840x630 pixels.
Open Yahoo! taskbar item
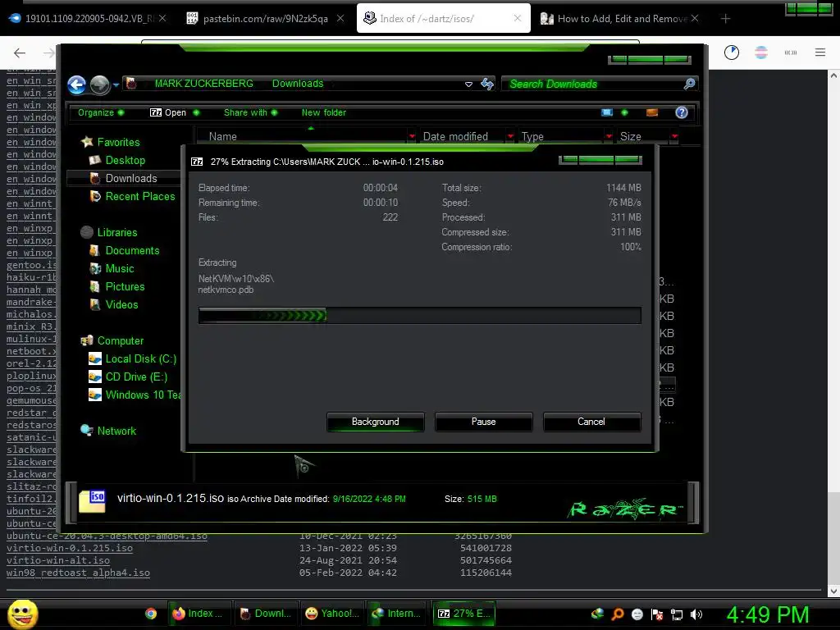tap(333, 614)
